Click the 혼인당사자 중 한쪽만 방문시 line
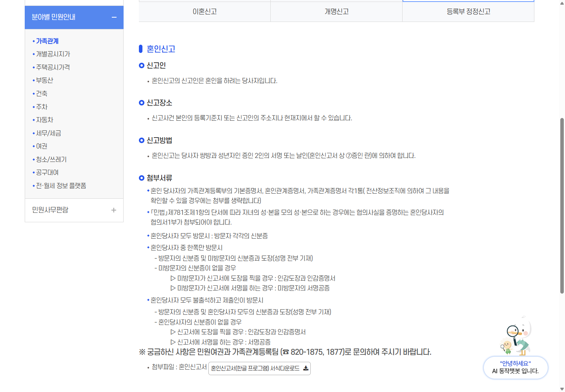The image size is (565, 392). coord(186,248)
